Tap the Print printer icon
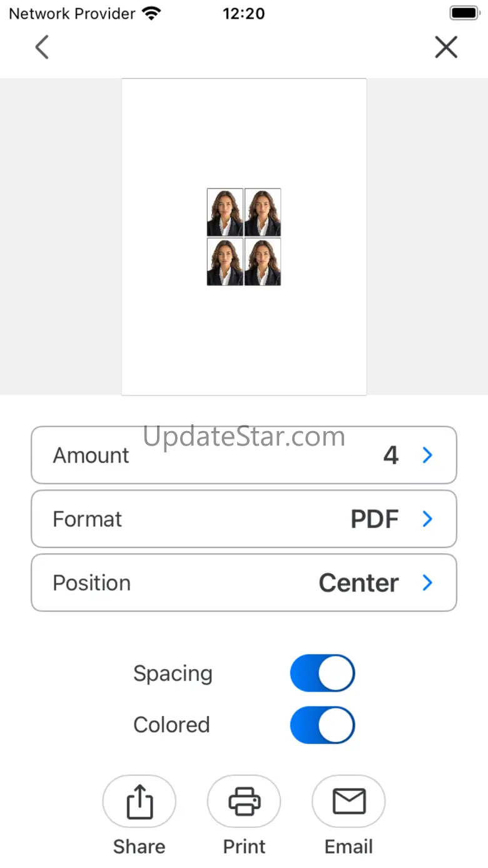This screenshot has height=868, width=488. pos(244,801)
